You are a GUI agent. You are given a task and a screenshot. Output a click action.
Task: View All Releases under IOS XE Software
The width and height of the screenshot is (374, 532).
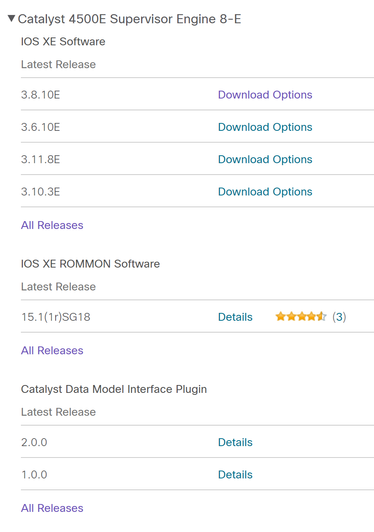(52, 225)
